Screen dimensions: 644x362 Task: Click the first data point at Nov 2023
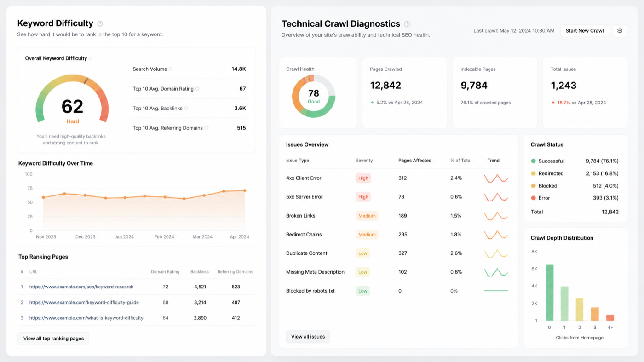pos(43,198)
